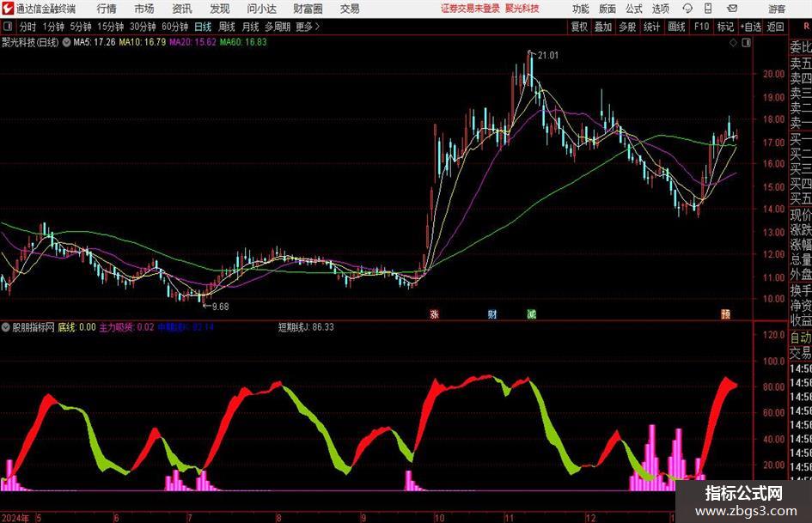Image resolution: width=812 pixels, height=523 pixels.
Task: Click the MA60: 16.83 label
Action: click(x=243, y=42)
